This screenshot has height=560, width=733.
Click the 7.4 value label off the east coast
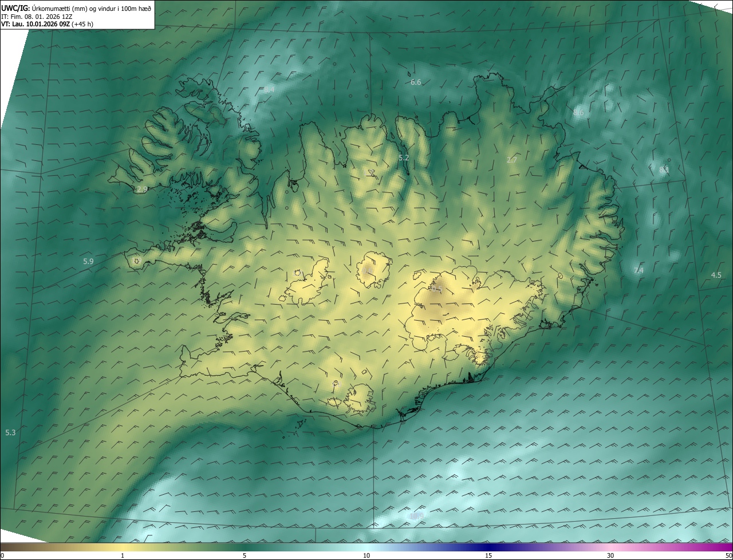(x=639, y=270)
